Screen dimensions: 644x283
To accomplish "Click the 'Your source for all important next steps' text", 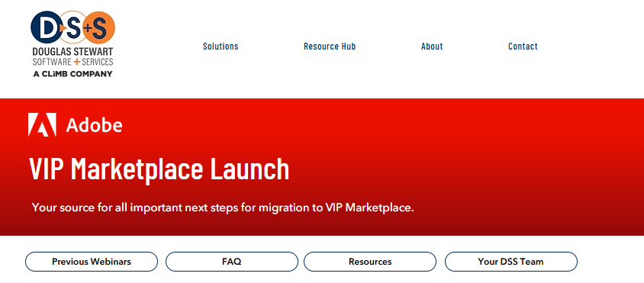I will coord(223,207).
